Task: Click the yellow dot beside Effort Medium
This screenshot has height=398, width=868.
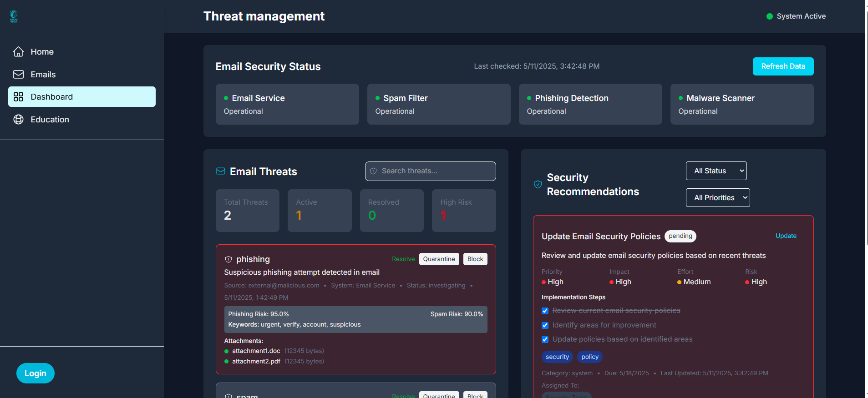Action: (679, 282)
